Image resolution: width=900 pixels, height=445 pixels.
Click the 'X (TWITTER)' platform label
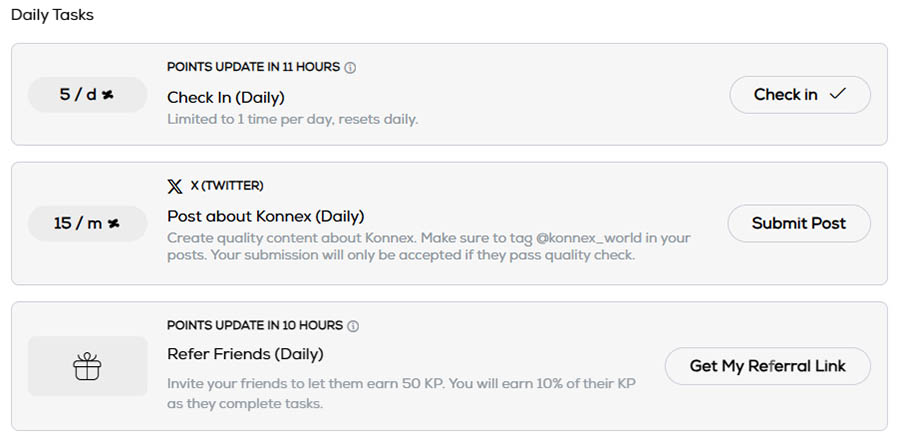[227, 186]
